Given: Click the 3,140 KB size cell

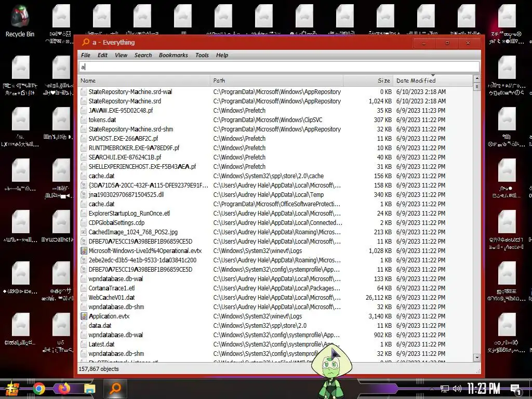Looking at the screenshot, I should 380,316.
